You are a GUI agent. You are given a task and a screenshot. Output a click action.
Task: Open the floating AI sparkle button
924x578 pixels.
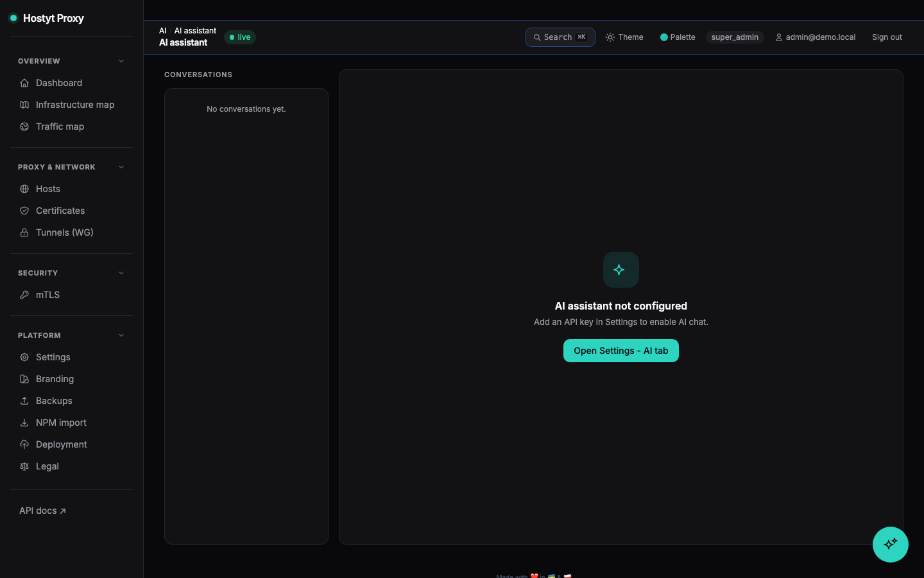pyautogui.click(x=891, y=545)
